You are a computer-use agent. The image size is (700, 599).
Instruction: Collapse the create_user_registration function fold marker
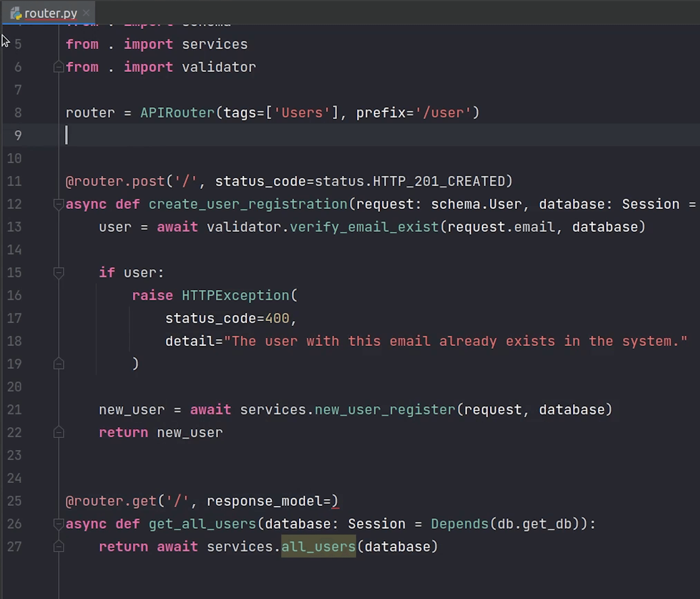(58, 204)
